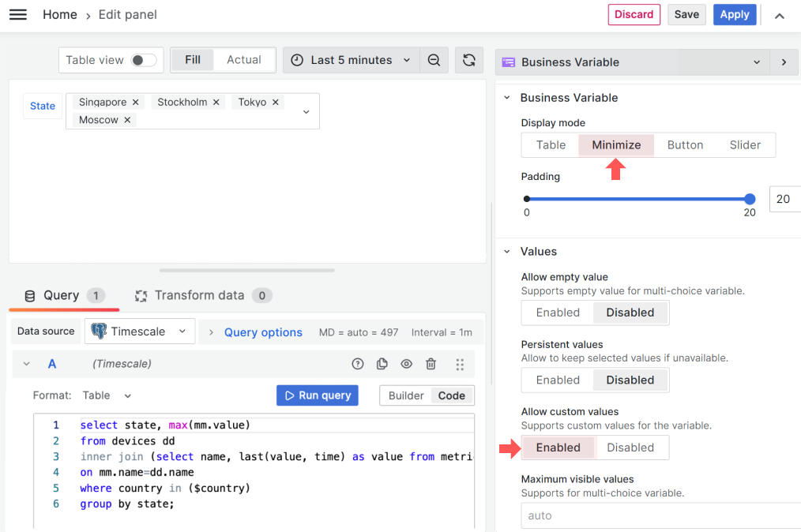Enable Persistent values

coord(557,380)
